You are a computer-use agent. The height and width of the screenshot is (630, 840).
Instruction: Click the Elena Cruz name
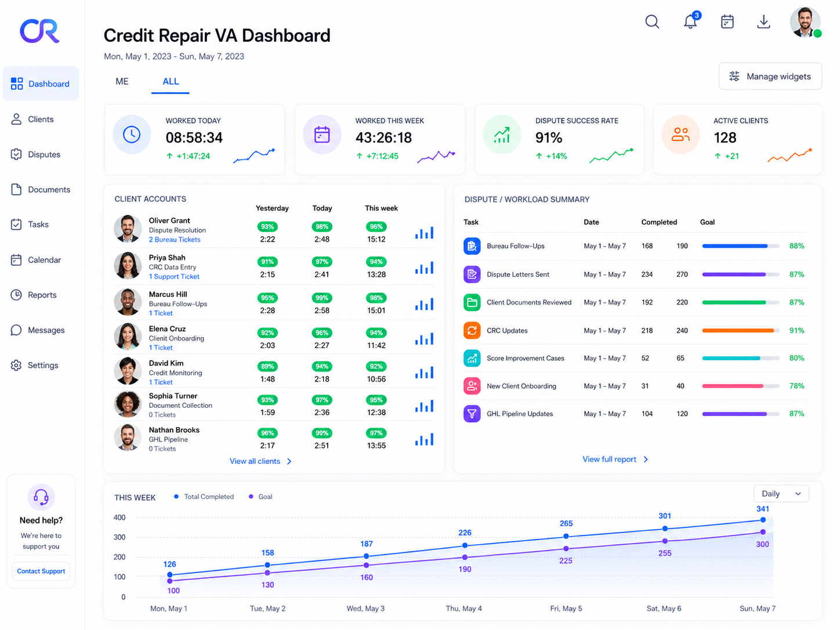click(x=167, y=329)
